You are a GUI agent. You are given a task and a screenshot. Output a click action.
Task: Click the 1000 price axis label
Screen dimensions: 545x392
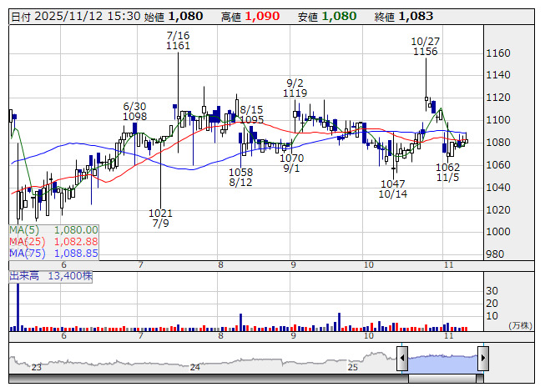(x=498, y=232)
